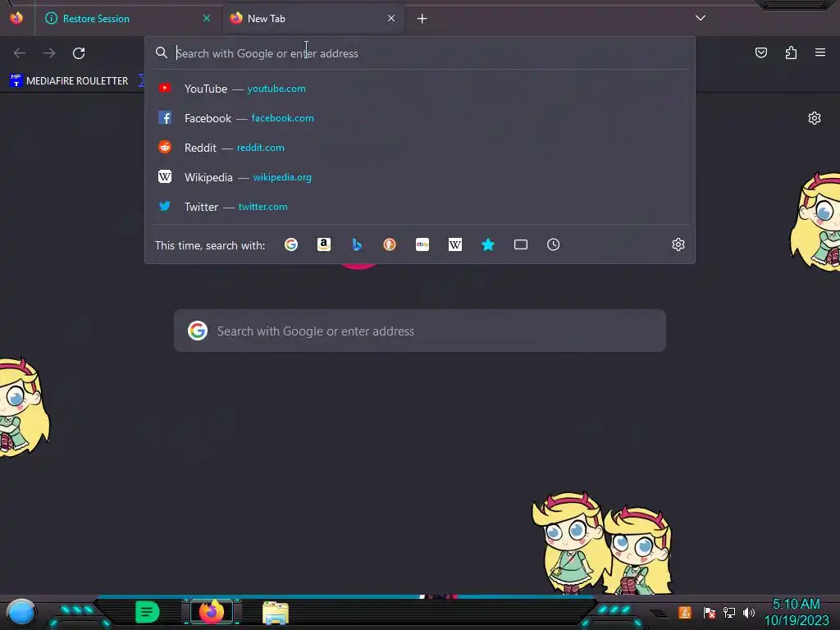Close the New Tab tab
The height and width of the screenshot is (630, 840).
click(x=391, y=18)
